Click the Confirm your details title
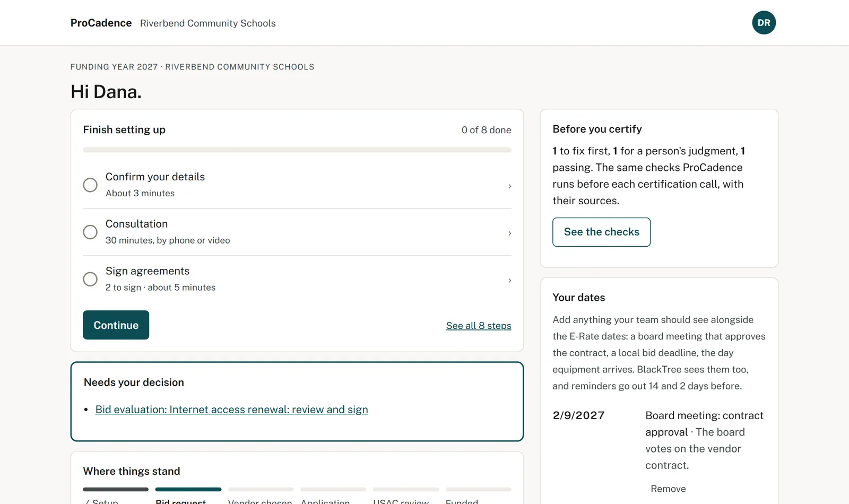This screenshot has height=504, width=849. tap(155, 177)
